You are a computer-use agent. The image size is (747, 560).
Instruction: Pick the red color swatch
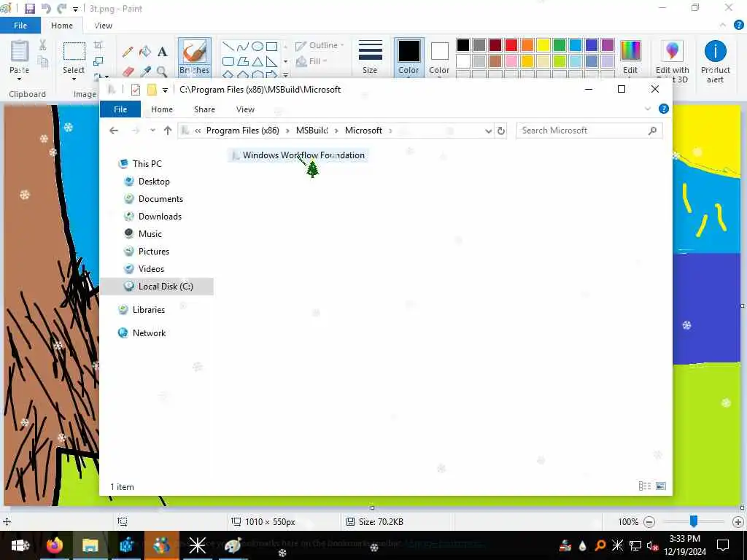[x=511, y=45]
